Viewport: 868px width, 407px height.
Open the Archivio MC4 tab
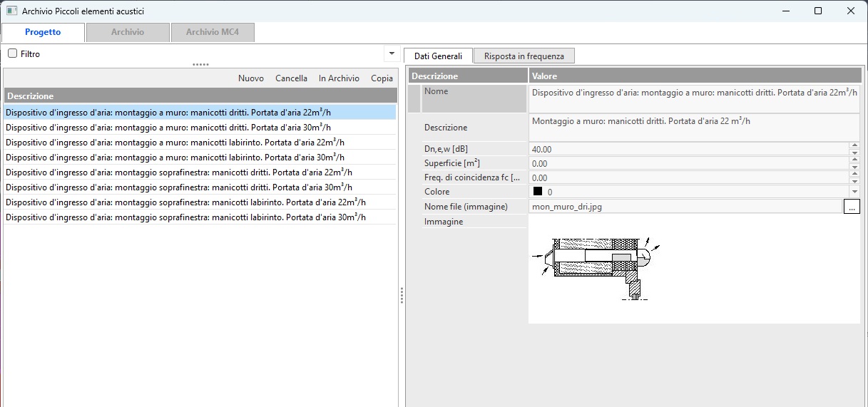tap(213, 32)
